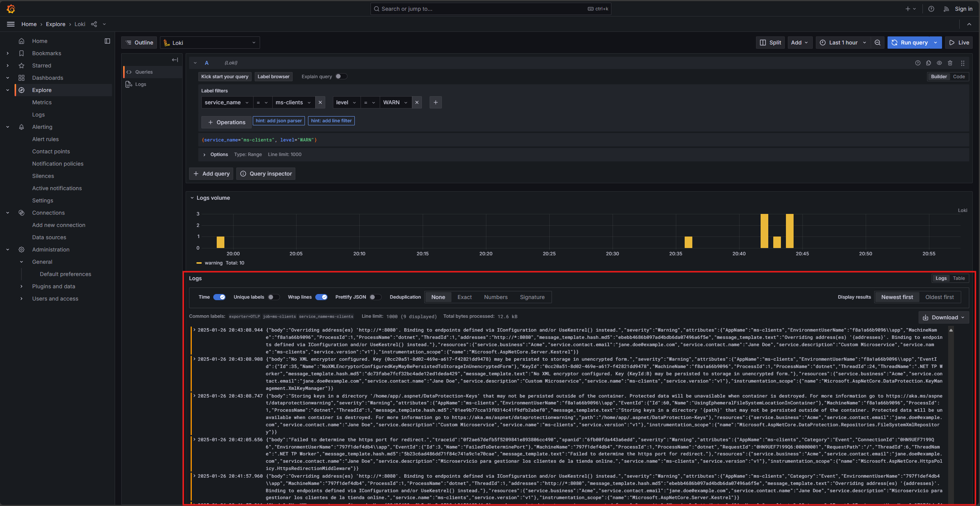Open the Loki datasource picker
The image size is (980, 506).
pyautogui.click(x=210, y=43)
